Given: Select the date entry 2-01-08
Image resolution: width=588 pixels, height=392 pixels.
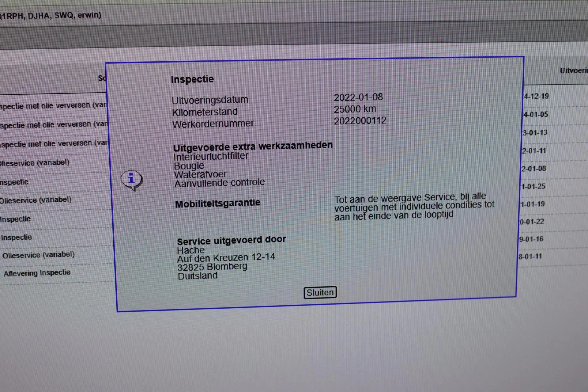Looking at the screenshot, I should pos(533,169).
